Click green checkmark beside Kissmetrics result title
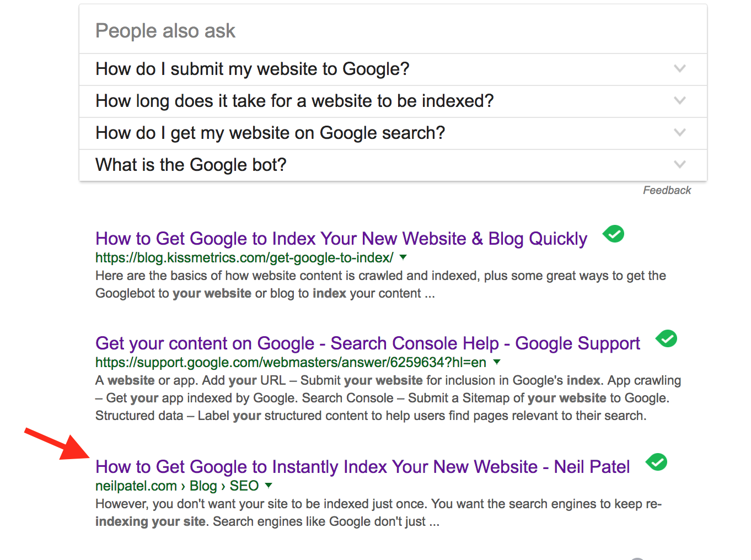Image resolution: width=751 pixels, height=560 pixels. [613, 234]
